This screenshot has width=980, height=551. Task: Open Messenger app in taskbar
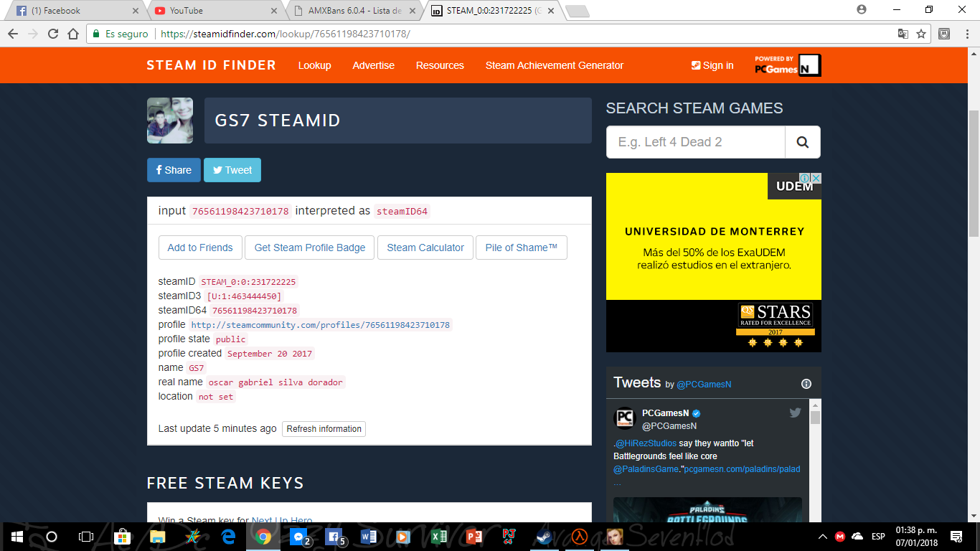[x=299, y=537]
